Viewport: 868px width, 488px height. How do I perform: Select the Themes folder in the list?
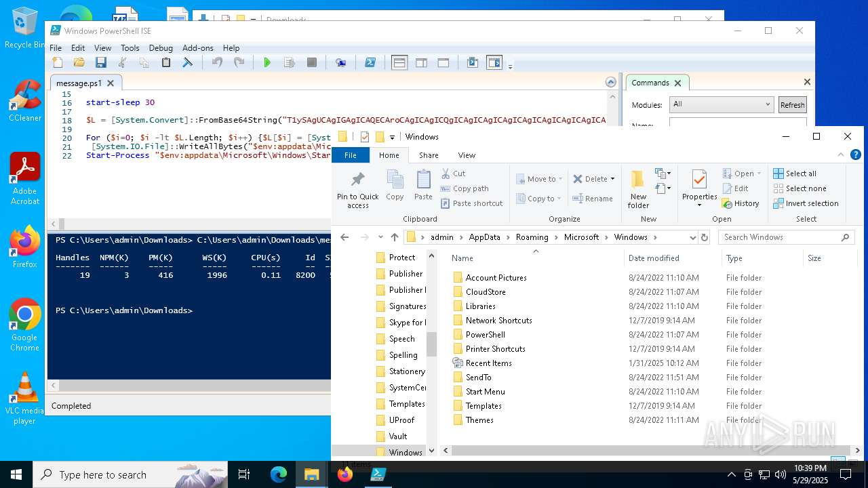[479, 420]
